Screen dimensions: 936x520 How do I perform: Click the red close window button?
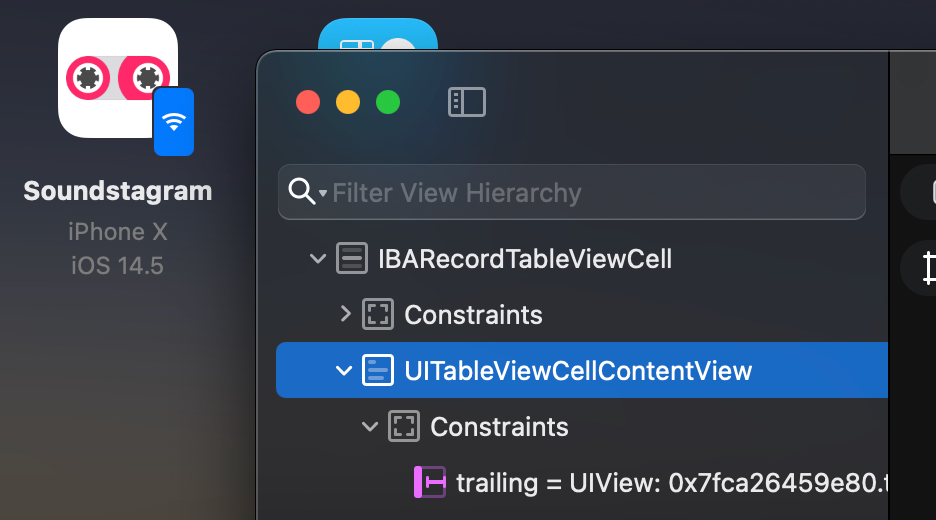point(308,102)
